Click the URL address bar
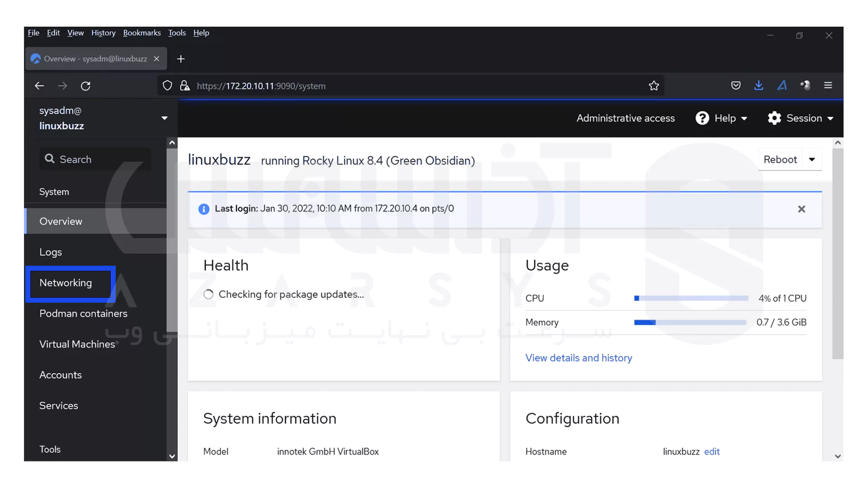Viewport: 868px width, 488px height. [410, 86]
